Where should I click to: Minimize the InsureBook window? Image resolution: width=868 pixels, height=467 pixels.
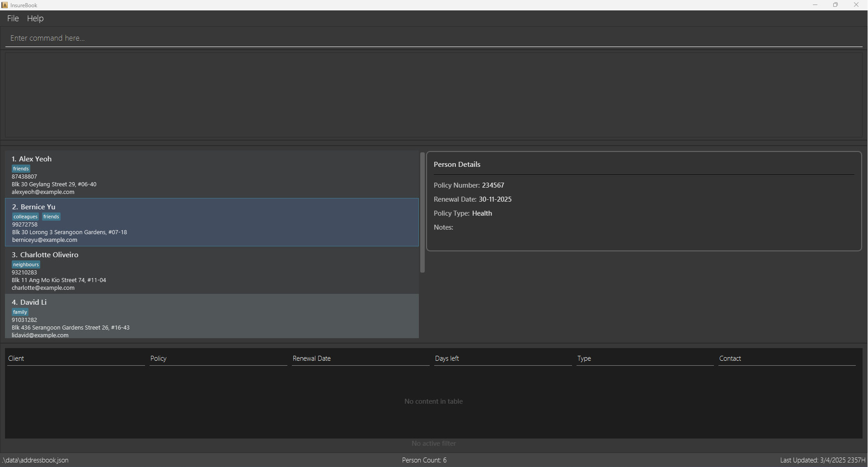coord(815,5)
